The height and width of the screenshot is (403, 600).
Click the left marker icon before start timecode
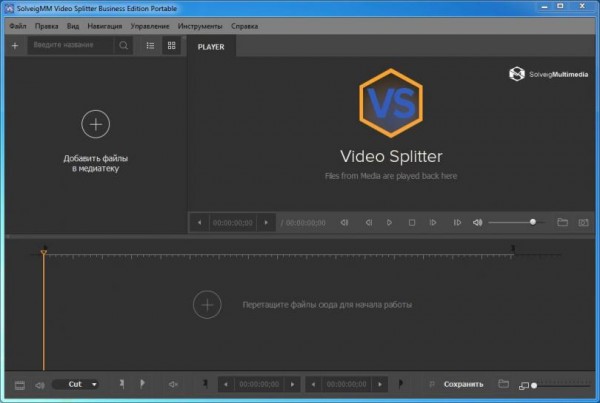pos(205,383)
